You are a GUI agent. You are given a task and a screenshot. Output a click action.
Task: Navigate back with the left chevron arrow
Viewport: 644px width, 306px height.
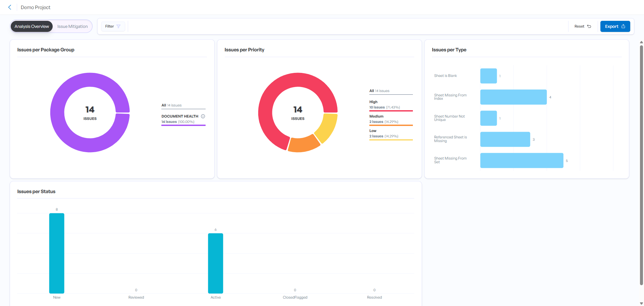point(10,7)
